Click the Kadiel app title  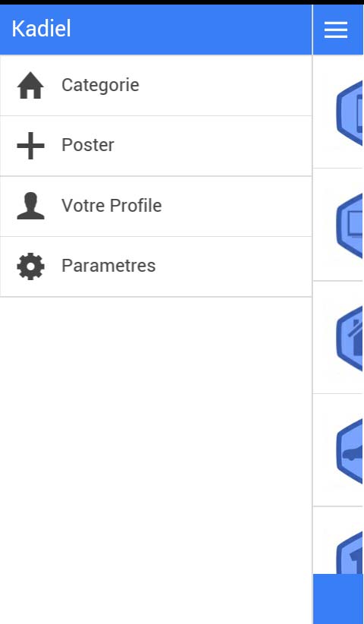pyautogui.click(x=41, y=29)
